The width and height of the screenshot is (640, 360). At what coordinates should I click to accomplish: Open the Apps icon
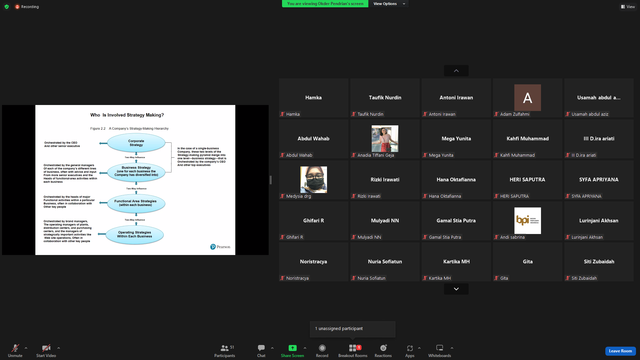410,348
